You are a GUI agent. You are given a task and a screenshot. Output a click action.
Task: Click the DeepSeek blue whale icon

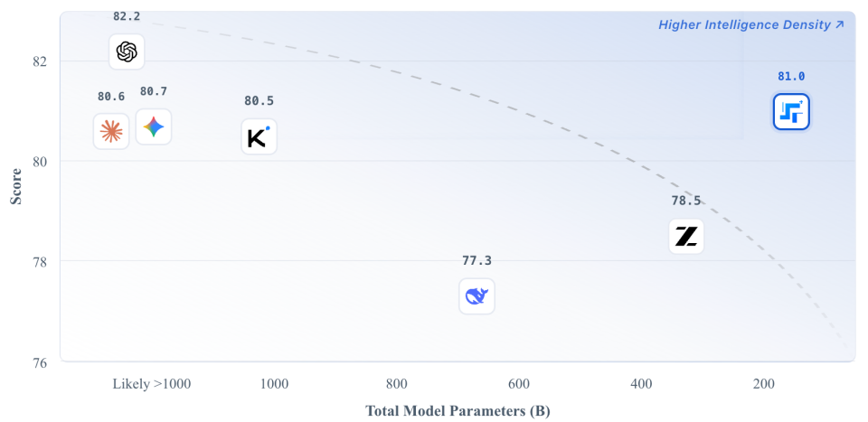coord(476,295)
